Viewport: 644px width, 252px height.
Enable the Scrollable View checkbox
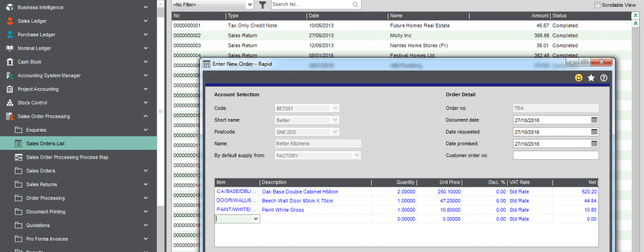[597, 5]
